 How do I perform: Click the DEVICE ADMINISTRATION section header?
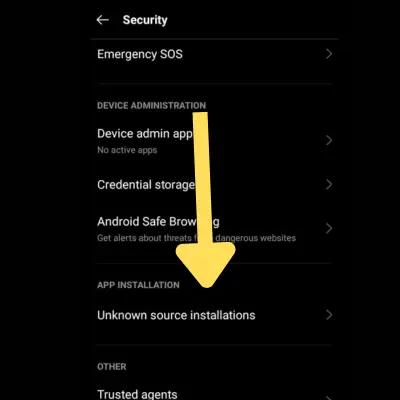[x=152, y=106]
